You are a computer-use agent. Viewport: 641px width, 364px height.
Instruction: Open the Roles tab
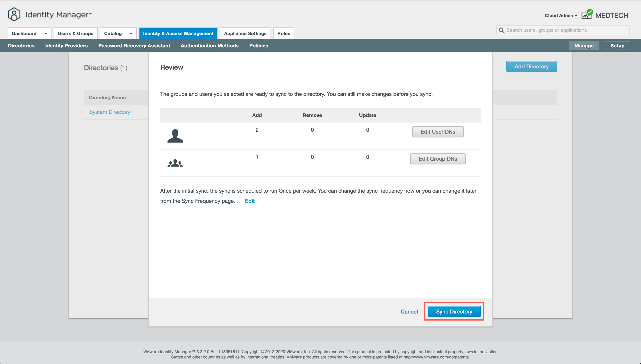283,34
